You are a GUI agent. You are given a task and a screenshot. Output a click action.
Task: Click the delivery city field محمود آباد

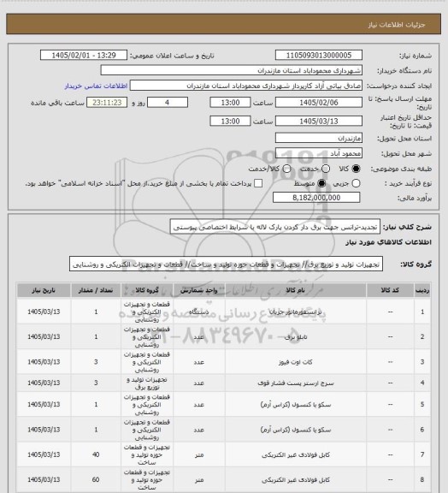tap(319, 153)
